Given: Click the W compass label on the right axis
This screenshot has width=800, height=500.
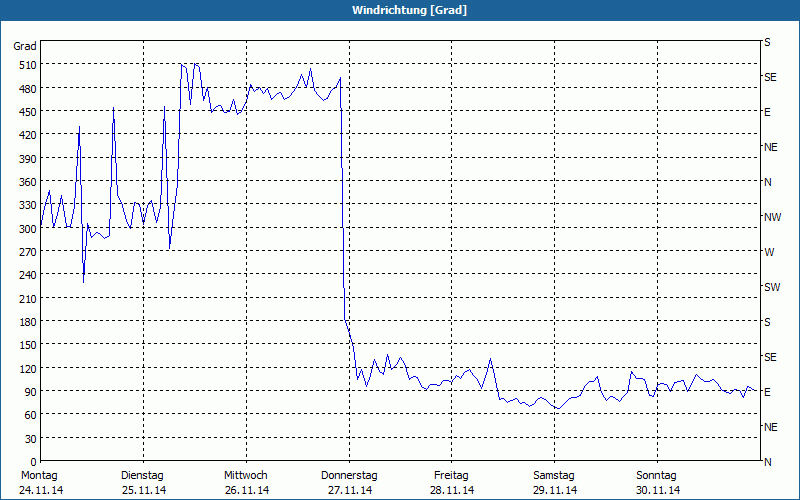Looking at the screenshot, I should [x=769, y=252].
